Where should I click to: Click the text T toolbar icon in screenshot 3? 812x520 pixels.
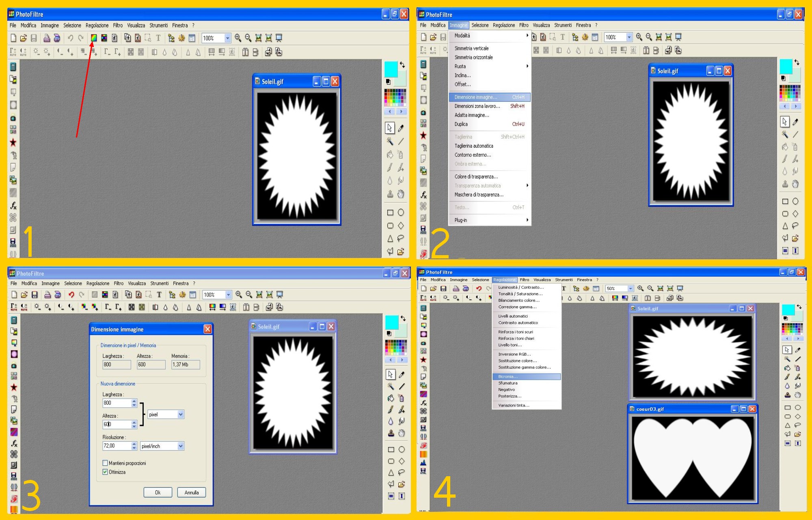click(x=159, y=295)
